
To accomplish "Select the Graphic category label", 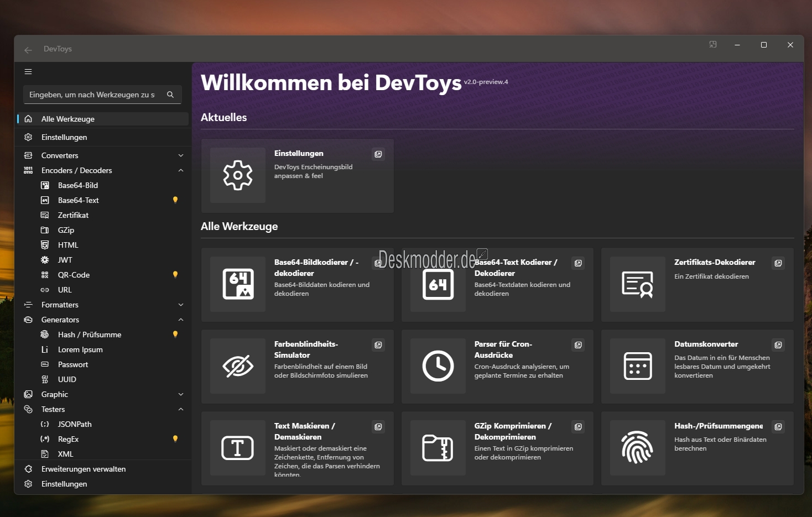I will [55, 394].
